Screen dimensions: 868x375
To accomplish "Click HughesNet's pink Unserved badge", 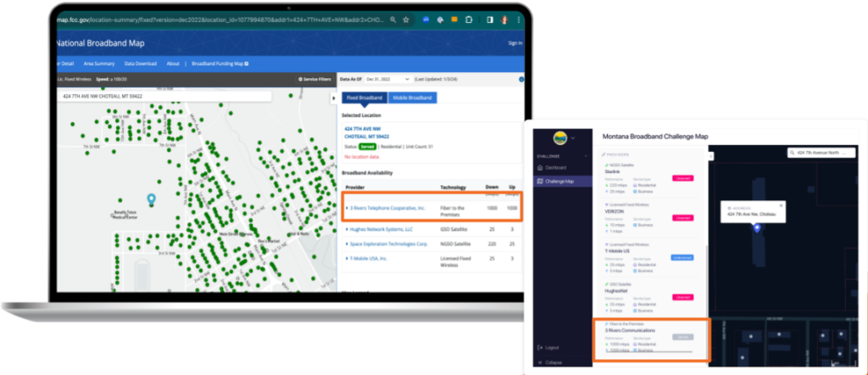I will (x=683, y=297).
